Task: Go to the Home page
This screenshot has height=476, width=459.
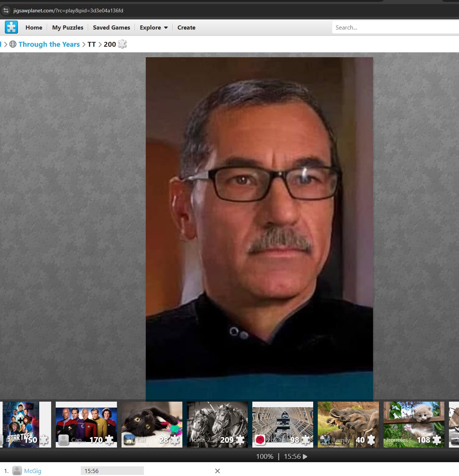Action: point(34,27)
